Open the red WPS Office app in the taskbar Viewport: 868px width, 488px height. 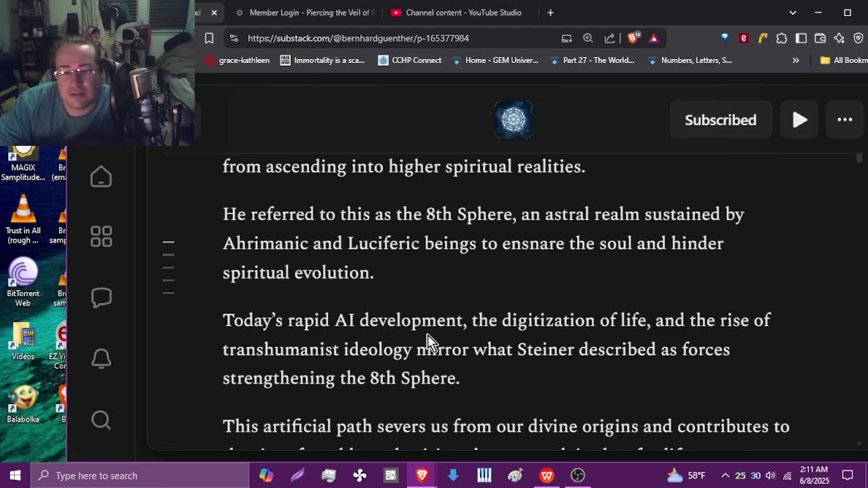point(547,475)
